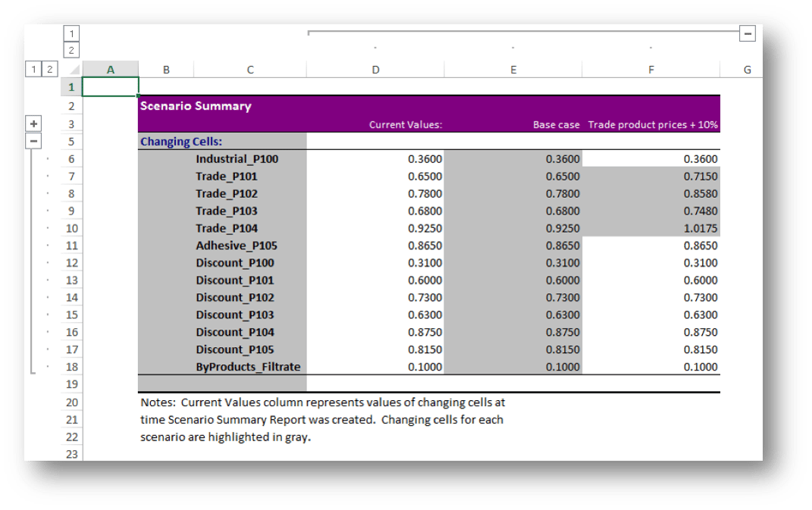
Task: Select row 18 header for ByProducts_Filtrate
Action: 71,367
